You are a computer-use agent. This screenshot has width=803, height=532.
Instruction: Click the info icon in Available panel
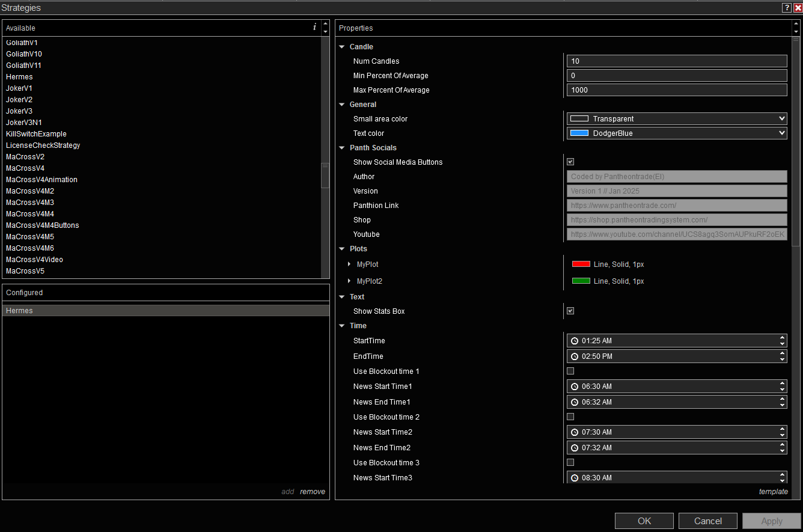[x=314, y=27]
